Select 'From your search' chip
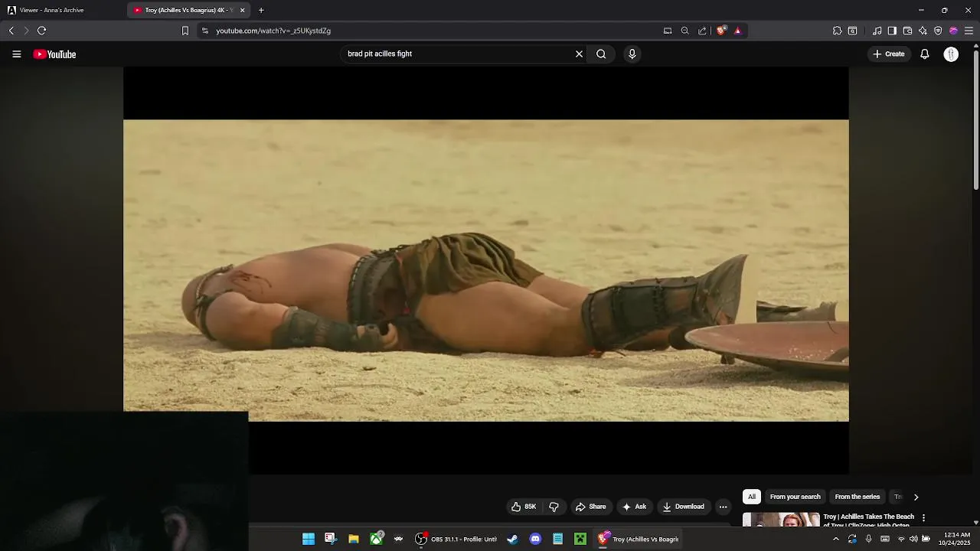980x551 pixels. (795, 497)
